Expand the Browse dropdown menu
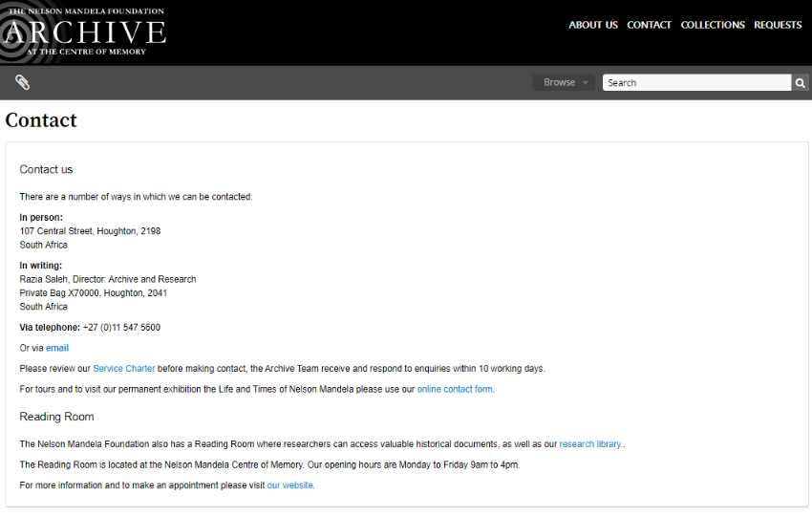Screen dimensions: 812x516 [564, 83]
